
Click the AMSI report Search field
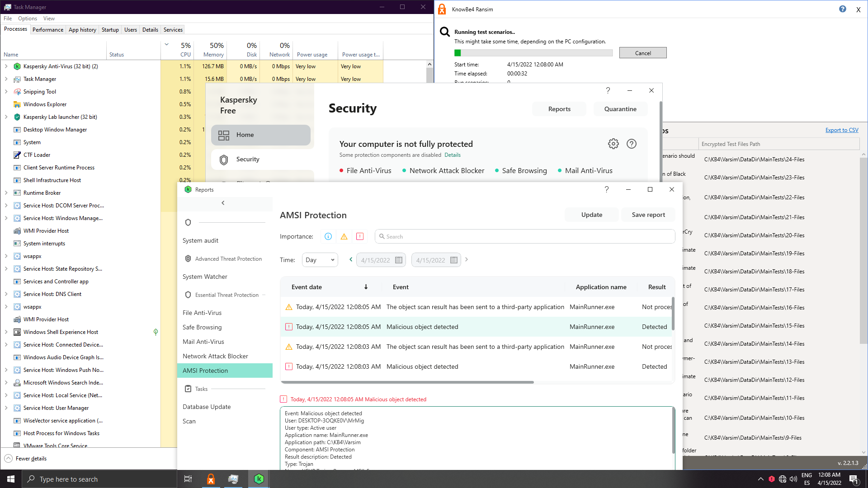524,236
